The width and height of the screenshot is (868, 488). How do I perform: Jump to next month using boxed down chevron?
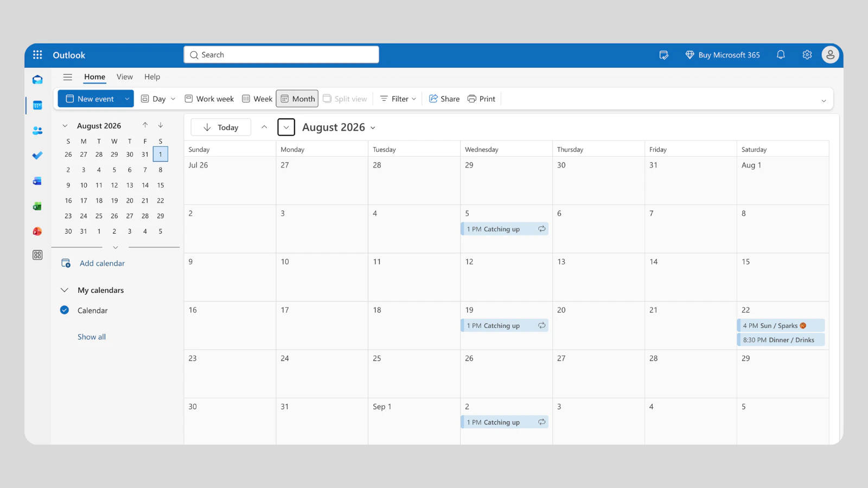click(286, 127)
